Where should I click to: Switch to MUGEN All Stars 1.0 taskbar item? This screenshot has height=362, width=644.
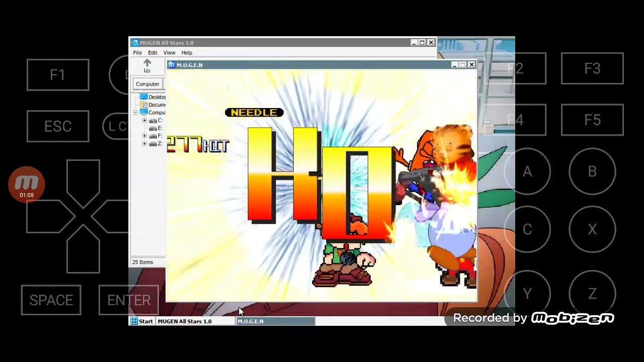click(x=196, y=321)
